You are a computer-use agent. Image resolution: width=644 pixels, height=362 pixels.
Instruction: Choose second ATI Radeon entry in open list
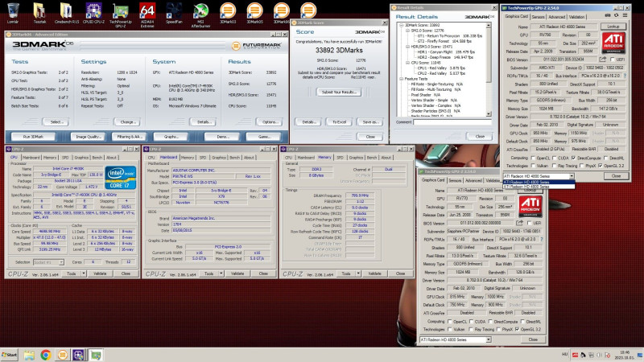[x=539, y=187]
